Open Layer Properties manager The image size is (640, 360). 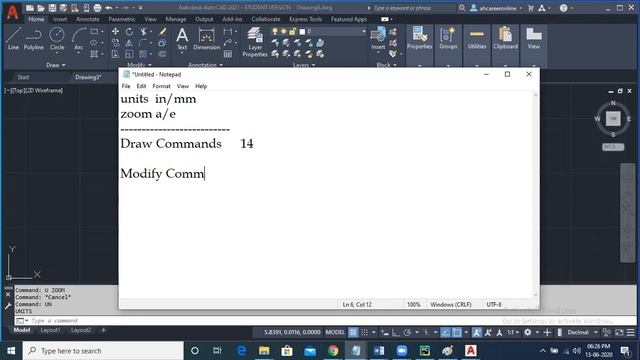(x=255, y=42)
